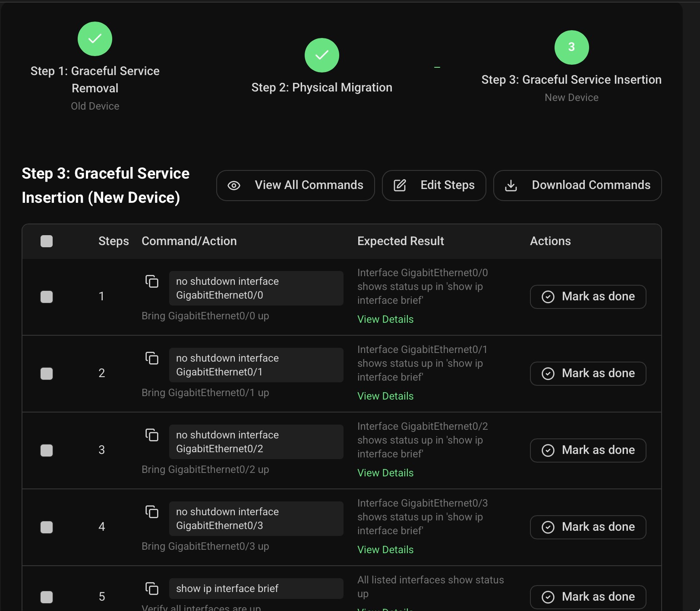This screenshot has height=611, width=700.
Task: Click 'Bring GigabitEthernet0/1 up' description
Action: (205, 393)
